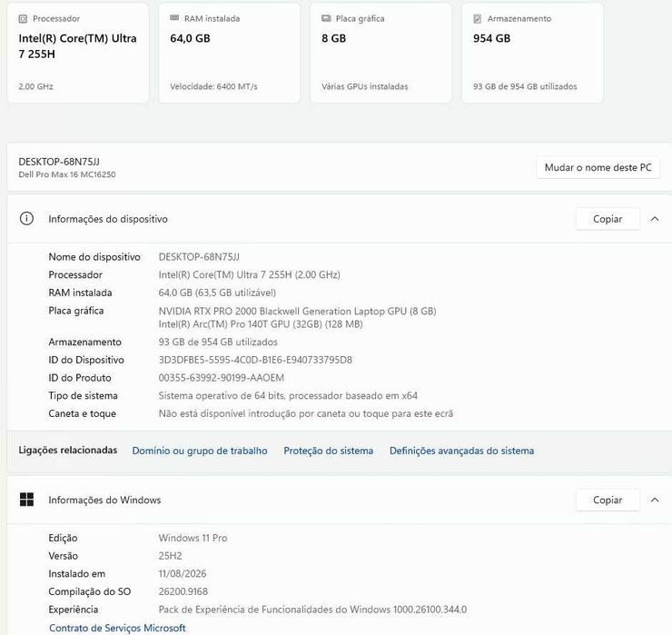
Task: Click Dell Pro Max 16 MC16250 text
Action: pyautogui.click(x=67, y=174)
